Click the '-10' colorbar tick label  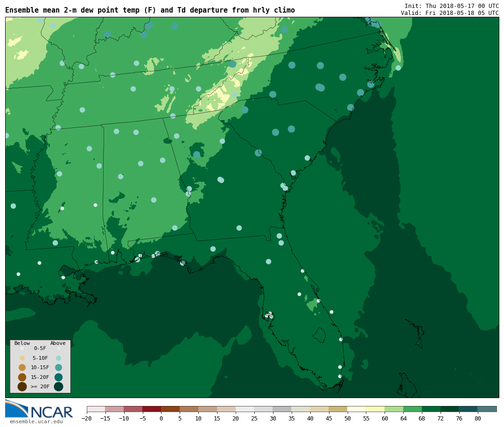click(x=124, y=418)
